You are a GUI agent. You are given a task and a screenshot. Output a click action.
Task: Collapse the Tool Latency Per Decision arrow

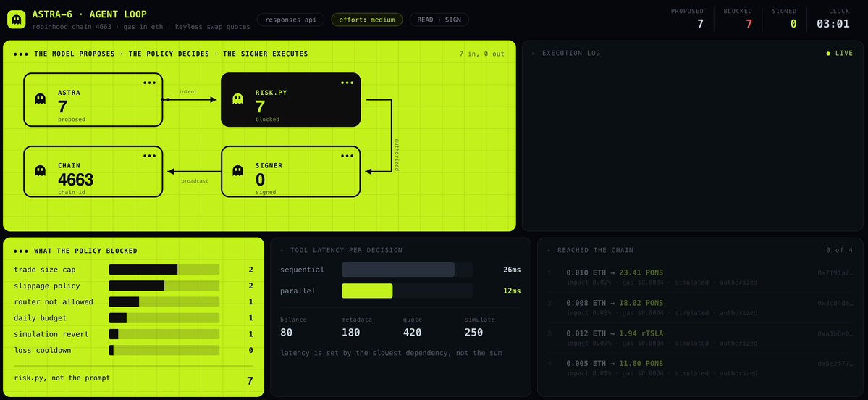[282, 251]
